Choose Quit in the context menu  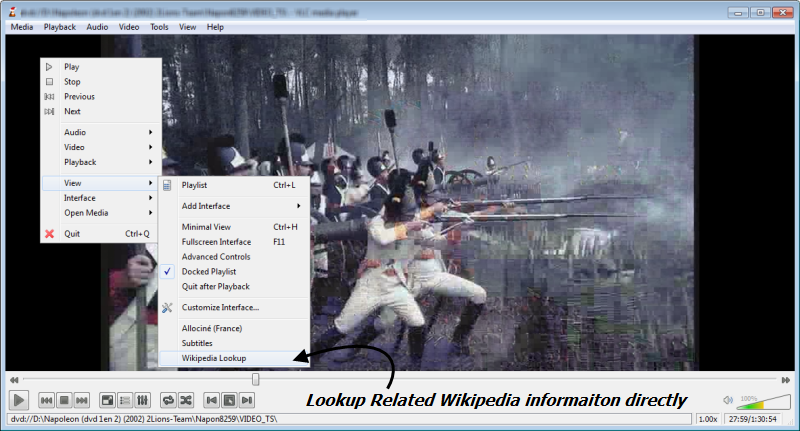[101, 234]
